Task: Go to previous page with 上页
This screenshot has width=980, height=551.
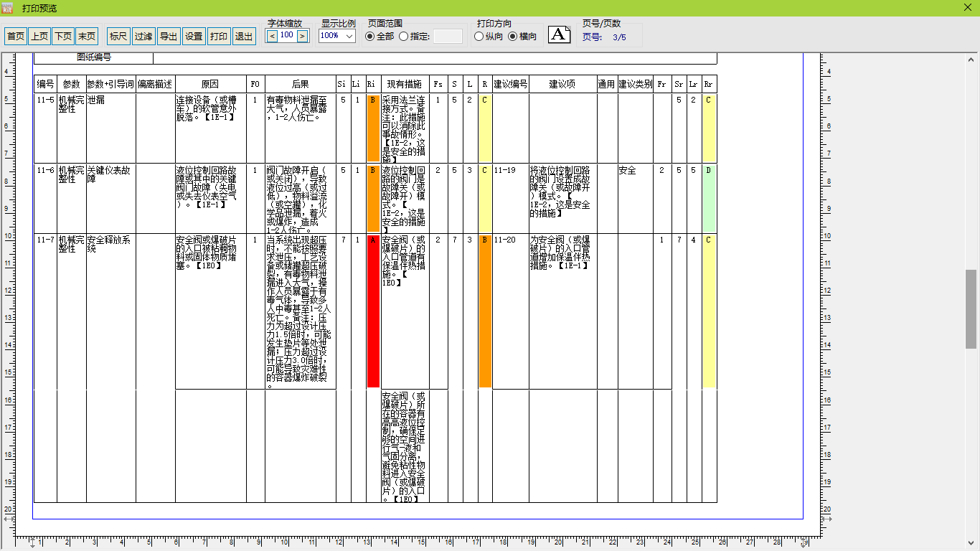Action: (x=39, y=36)
